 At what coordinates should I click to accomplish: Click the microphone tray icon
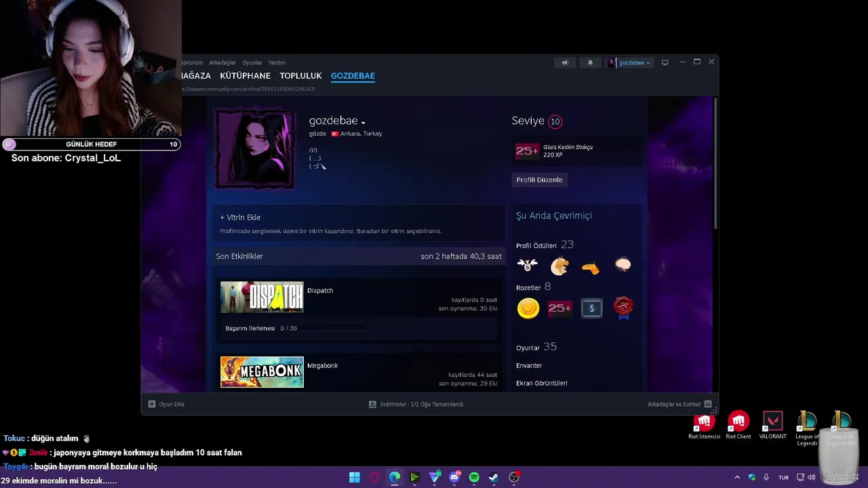pos(766,477)
